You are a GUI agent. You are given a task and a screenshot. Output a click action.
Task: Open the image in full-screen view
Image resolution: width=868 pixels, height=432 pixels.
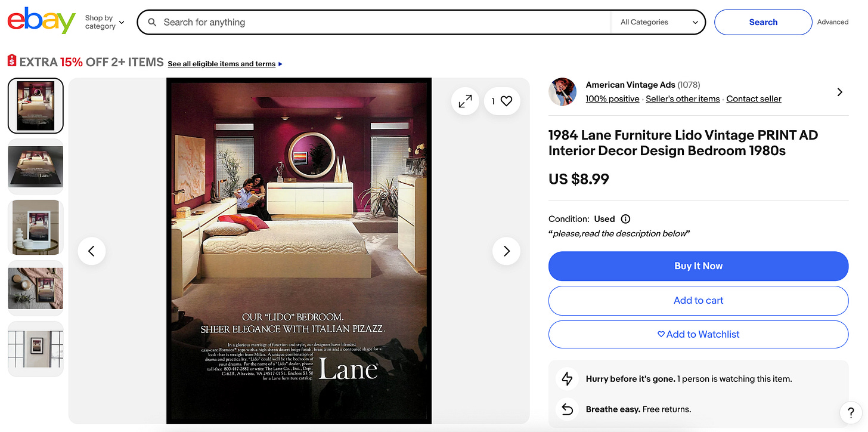pyautogui.click(x=465, y=101)
